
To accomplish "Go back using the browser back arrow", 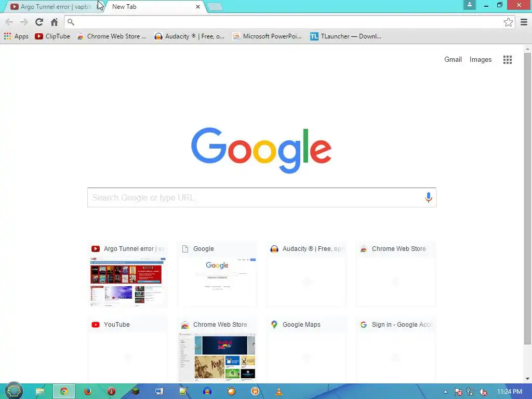I will [x=9, y=22].
